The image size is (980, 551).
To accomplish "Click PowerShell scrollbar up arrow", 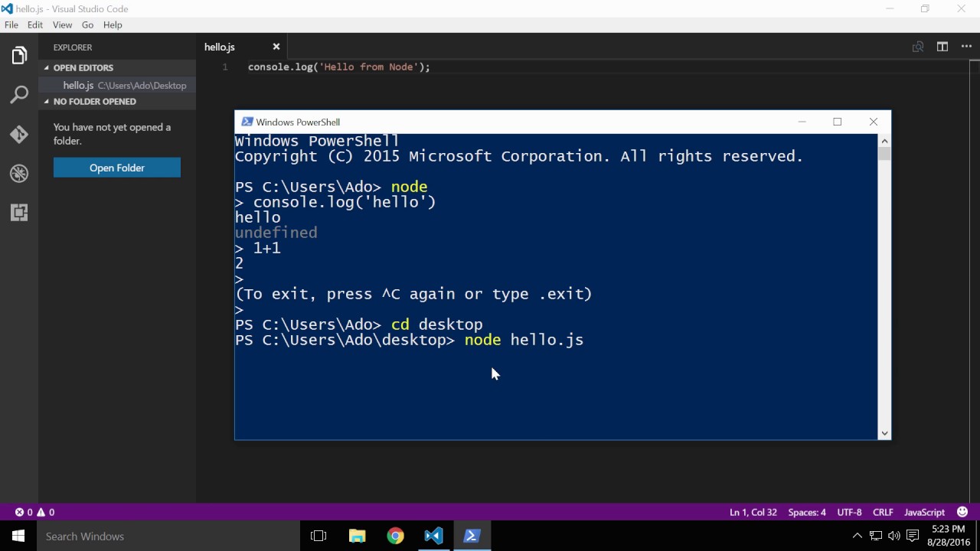I will click(x=884, y=140).
